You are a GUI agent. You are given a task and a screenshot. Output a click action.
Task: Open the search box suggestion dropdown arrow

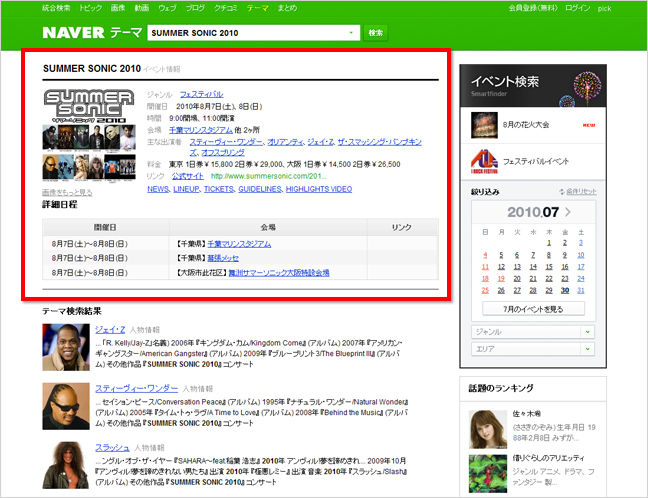351,33
